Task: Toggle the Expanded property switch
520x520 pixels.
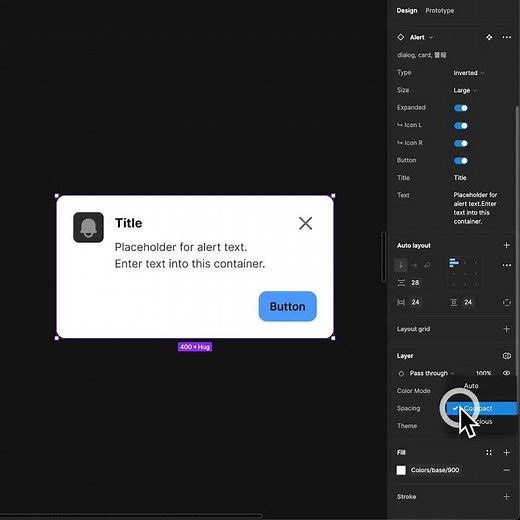Action: coord(461,108)
